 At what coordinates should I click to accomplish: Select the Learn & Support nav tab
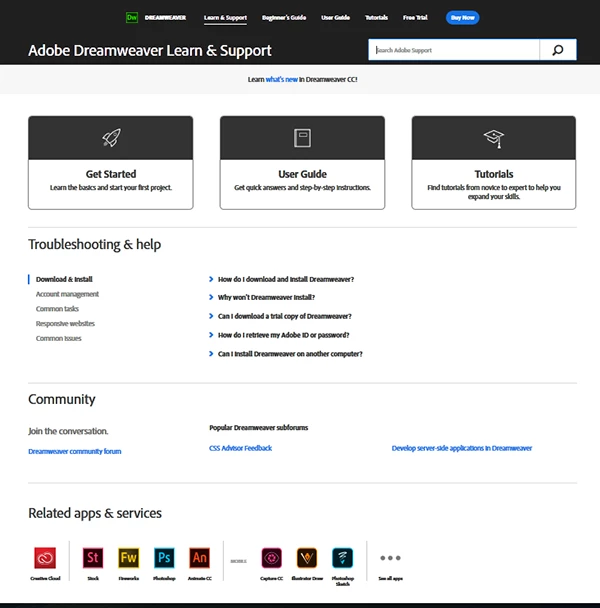pos(225,18)
